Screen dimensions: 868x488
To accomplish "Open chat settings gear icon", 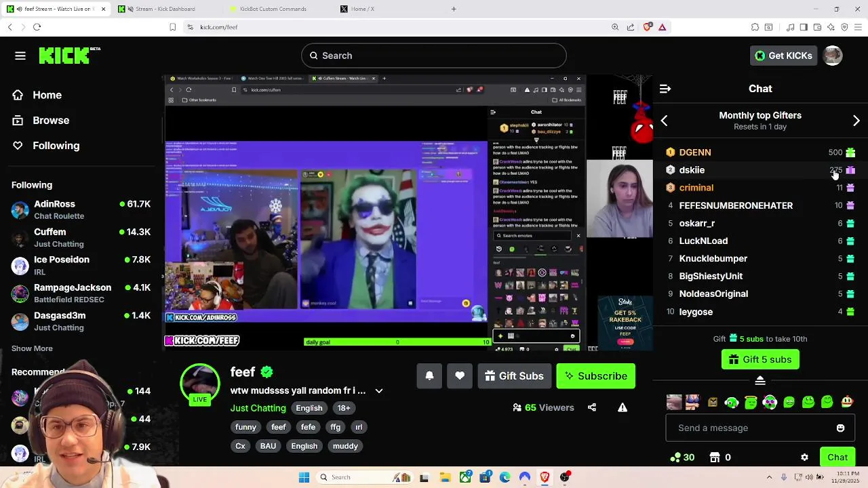I will (x=804, y=457).
